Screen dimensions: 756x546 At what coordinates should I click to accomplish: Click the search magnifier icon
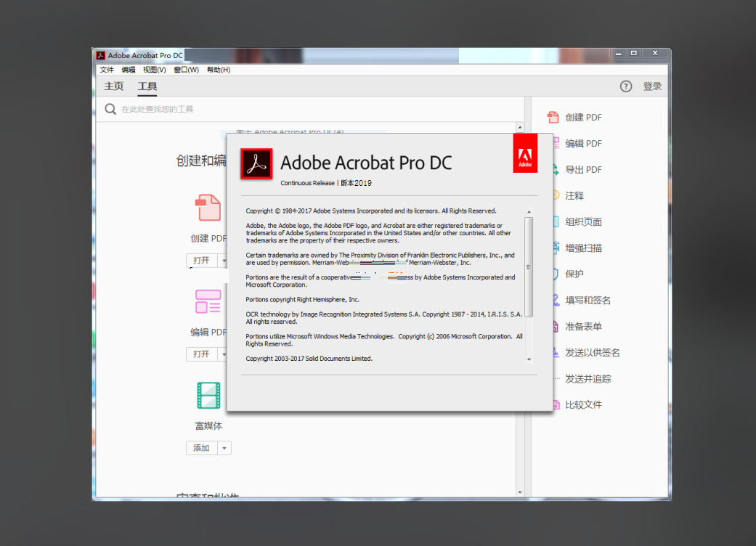[110, 110]
